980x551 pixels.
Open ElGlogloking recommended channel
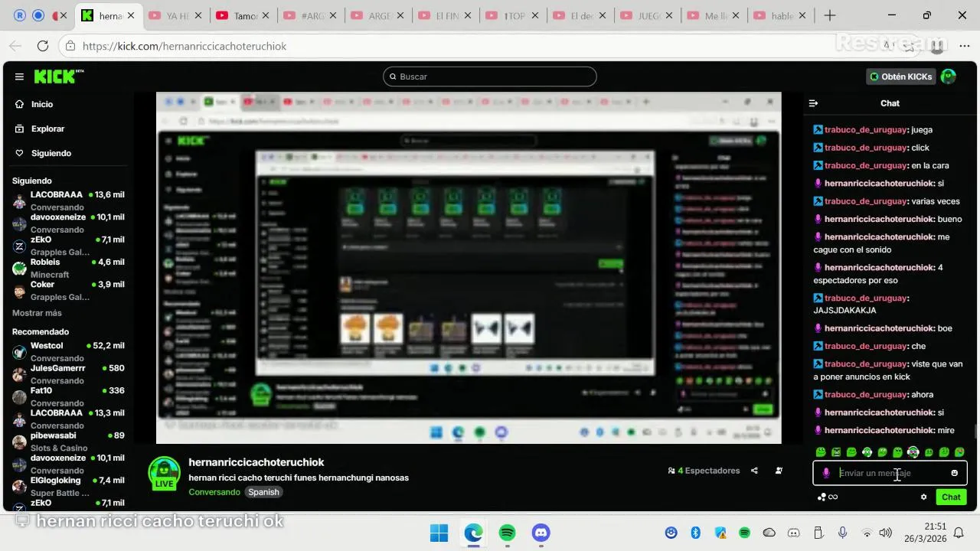(68, 487)
